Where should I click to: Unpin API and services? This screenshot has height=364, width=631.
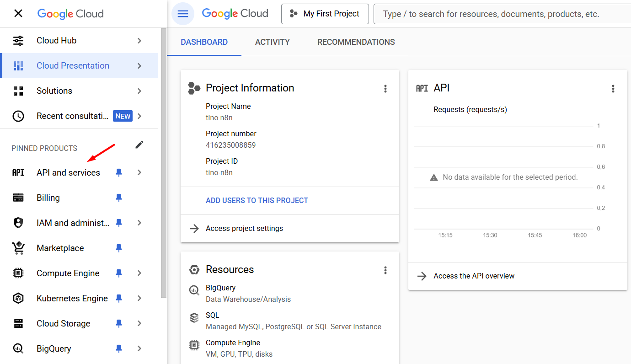click(x=119, y=172)
